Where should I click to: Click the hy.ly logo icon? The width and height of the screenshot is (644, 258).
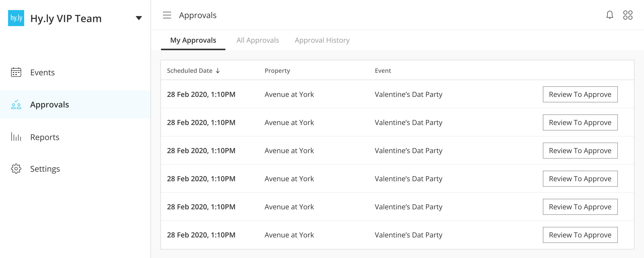[16, 18]
